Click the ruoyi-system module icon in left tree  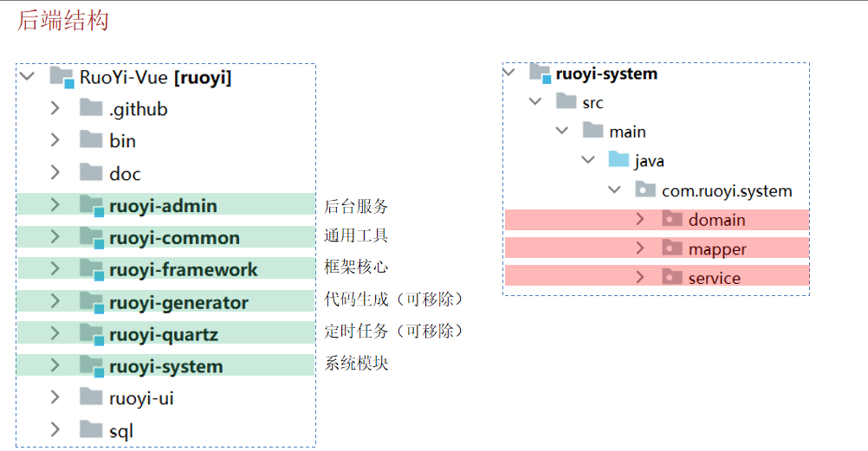pos(92,366)
